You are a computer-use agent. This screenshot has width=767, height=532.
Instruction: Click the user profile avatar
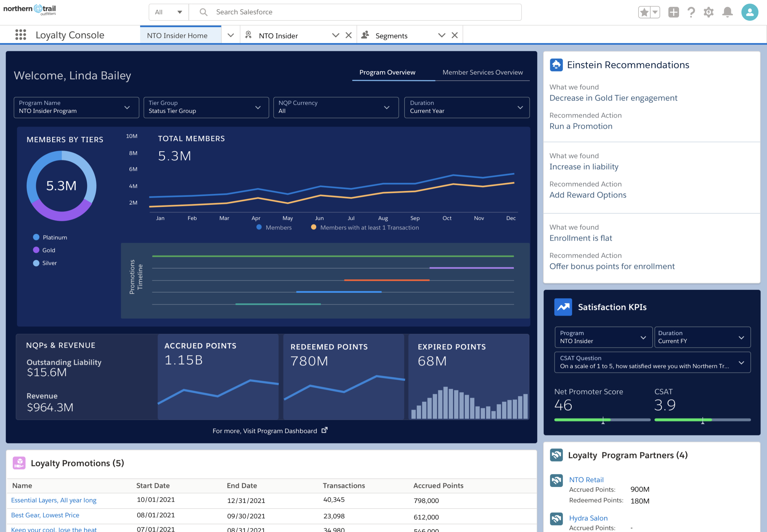[x=749, y=12]
